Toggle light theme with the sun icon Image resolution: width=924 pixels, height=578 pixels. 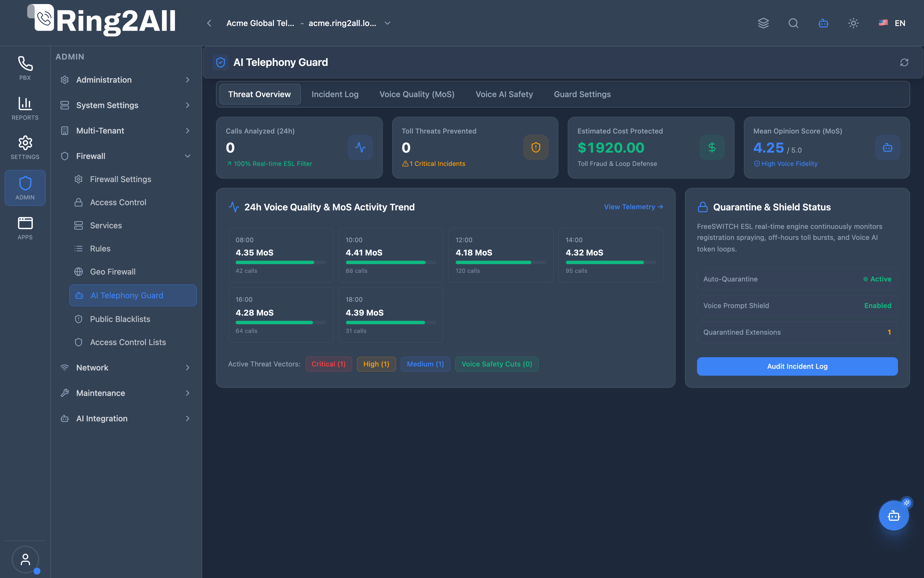point(853,23)
